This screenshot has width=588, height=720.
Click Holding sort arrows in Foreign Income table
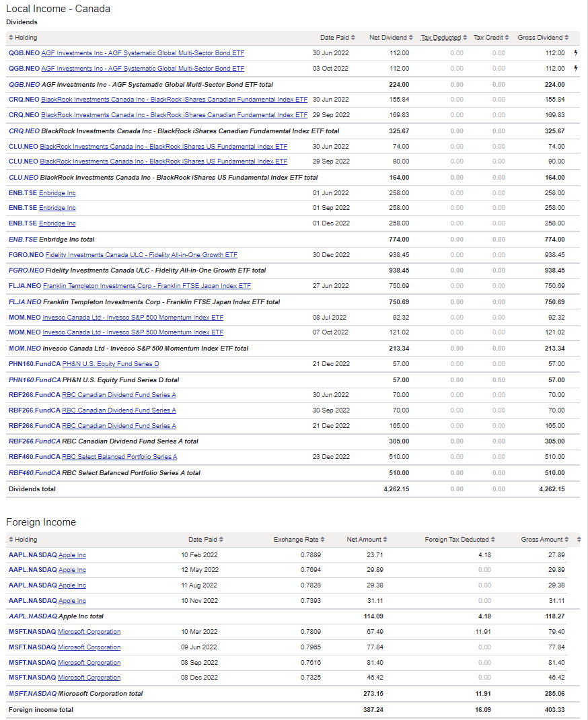11,540
